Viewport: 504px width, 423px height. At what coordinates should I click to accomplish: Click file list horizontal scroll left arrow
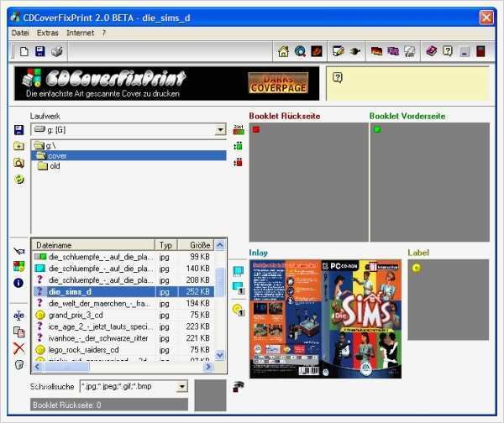[x=37, y=367]
